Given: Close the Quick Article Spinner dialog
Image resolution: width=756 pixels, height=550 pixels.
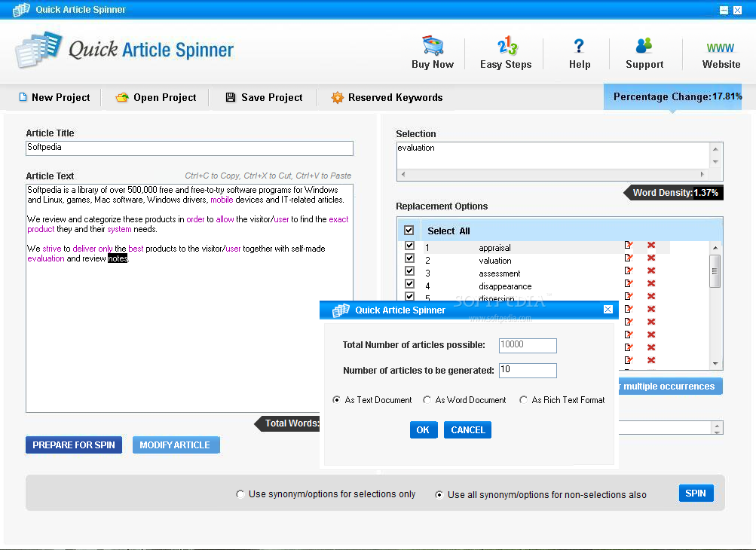Looking at the screenshot, I should (608, 310).
